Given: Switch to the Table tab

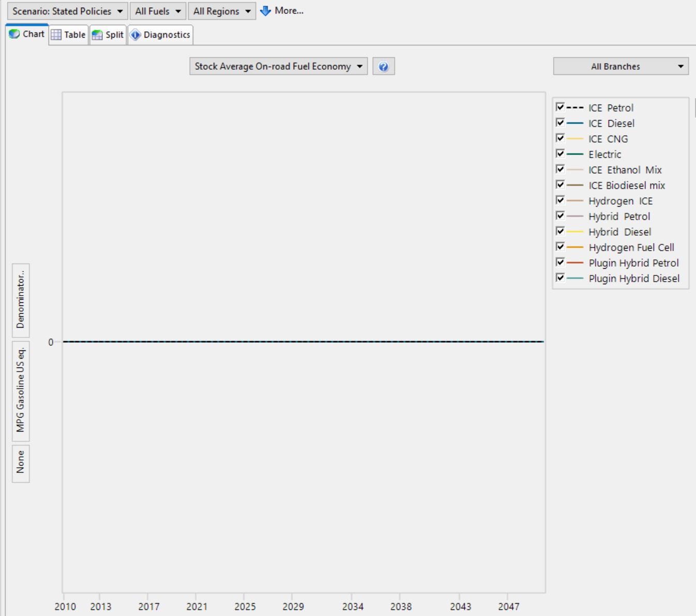Looking at the screenshot, I should (x=69, y=35).
